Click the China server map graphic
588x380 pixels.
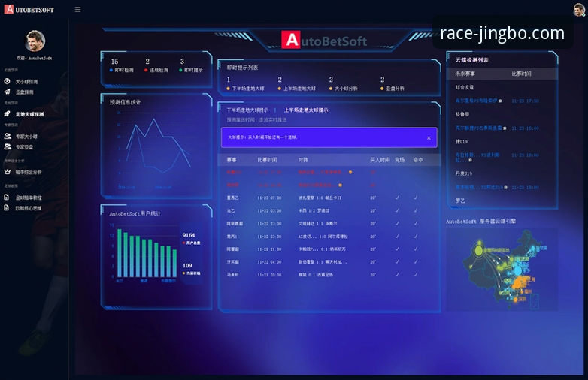[502, 270]
